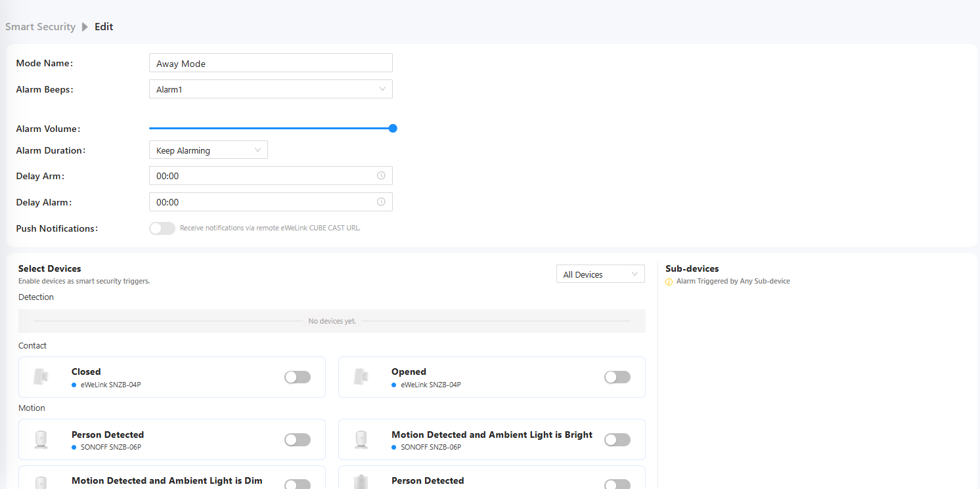Click the Edit breadcrumb label
Viewport: 980px width, 489px height.
(104, 27)
